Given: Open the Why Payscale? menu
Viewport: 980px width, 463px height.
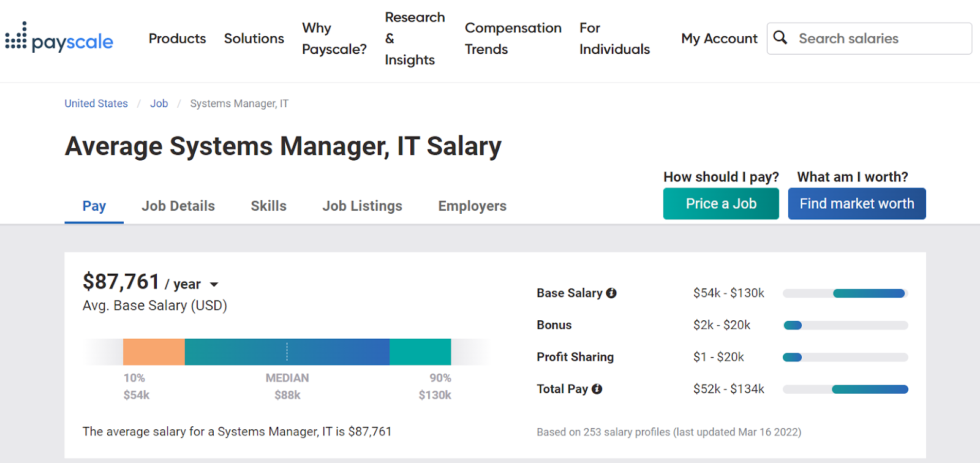Looking at the screenshot, I should click(x=334, y=39).
